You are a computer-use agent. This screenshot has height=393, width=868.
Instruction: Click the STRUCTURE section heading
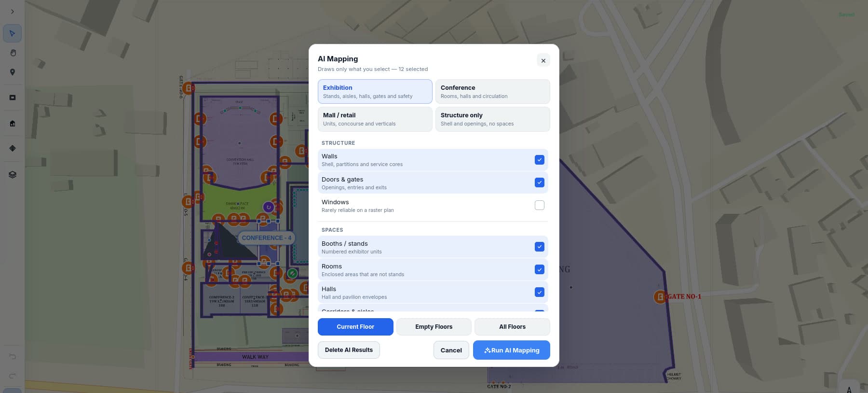338,143
